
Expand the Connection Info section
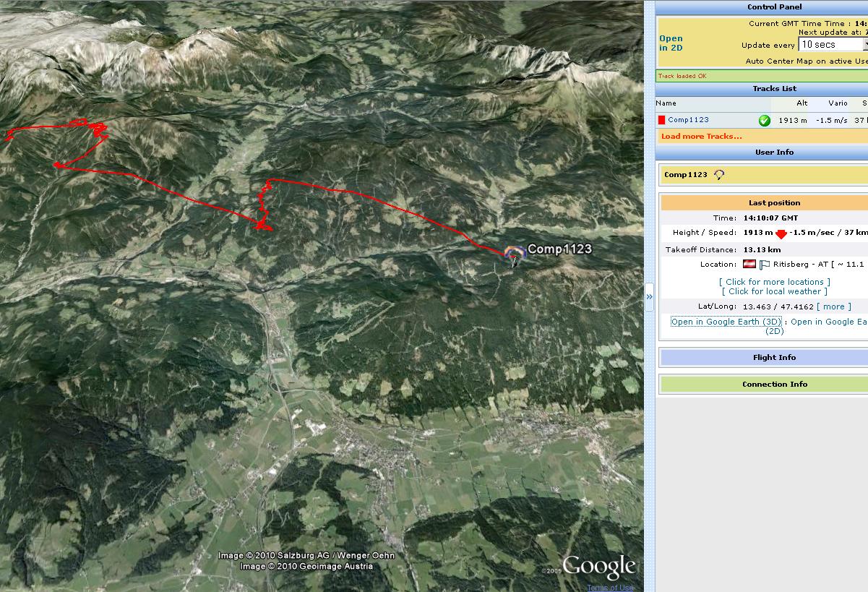(x=774, y=384)
